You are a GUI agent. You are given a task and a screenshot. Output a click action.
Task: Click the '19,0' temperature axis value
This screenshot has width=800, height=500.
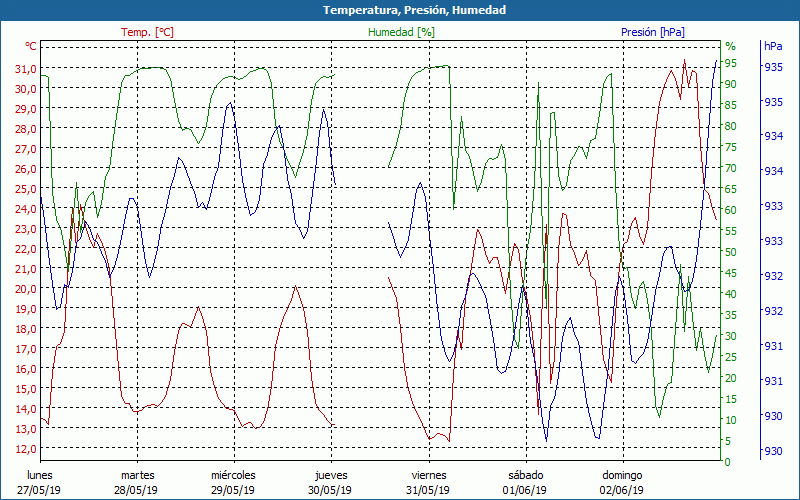coord(26,308)
